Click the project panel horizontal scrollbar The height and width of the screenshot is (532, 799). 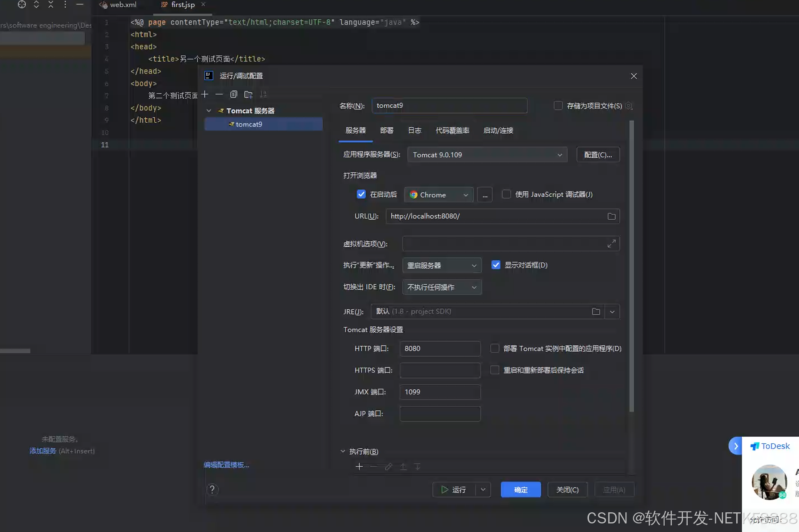coord(15,351)
